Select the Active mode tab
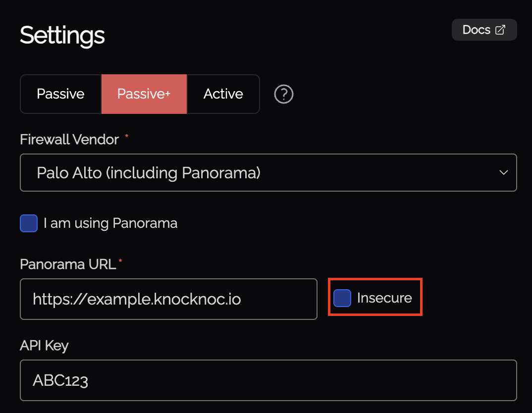The image size is (532, 413). [x=223, y=94]
